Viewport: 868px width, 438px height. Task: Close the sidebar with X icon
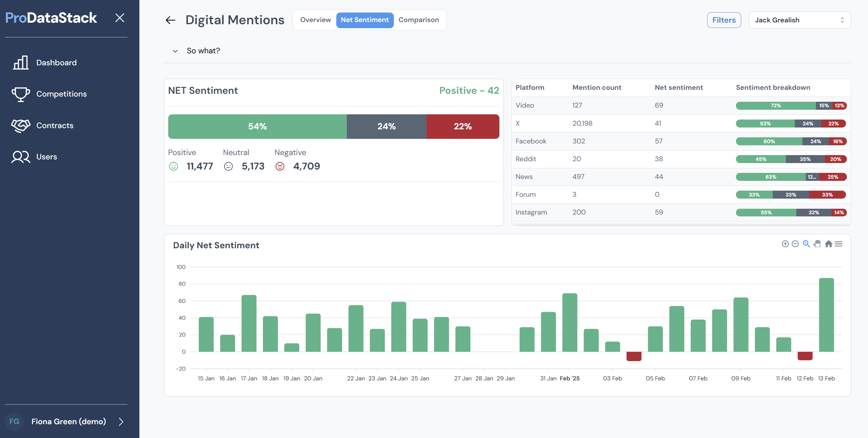pyautogui.click(x=119, y=18)
